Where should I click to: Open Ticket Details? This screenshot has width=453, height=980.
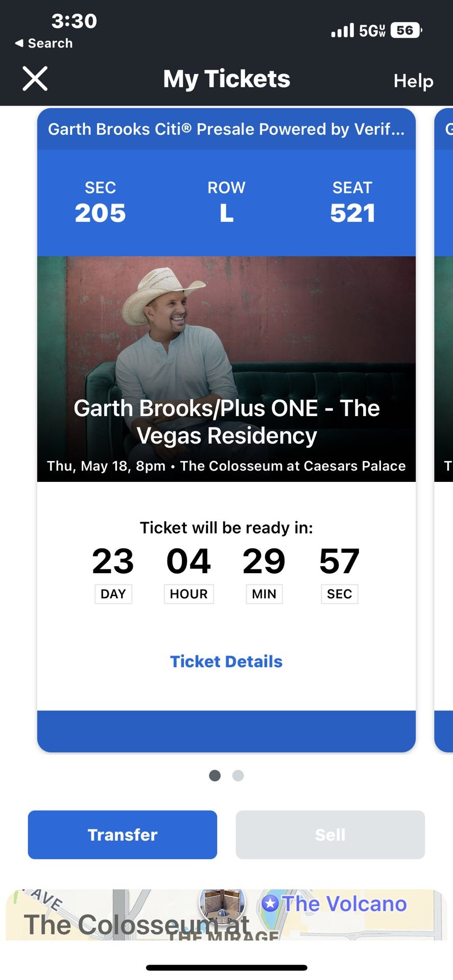(226, 661)
